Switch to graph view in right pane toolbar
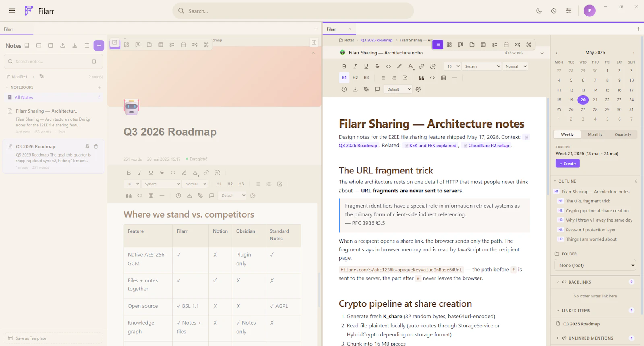Image resolution: width=644 pixels, height=346 pixels. point(518,45)
